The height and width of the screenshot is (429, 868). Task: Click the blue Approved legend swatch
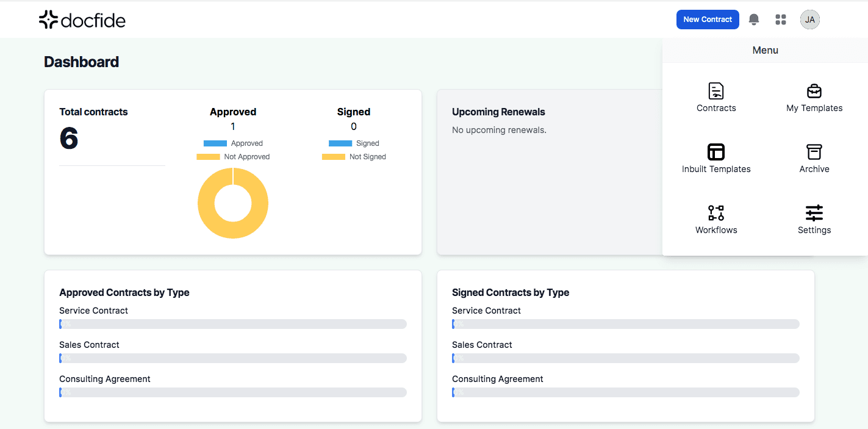pos(215,143)
